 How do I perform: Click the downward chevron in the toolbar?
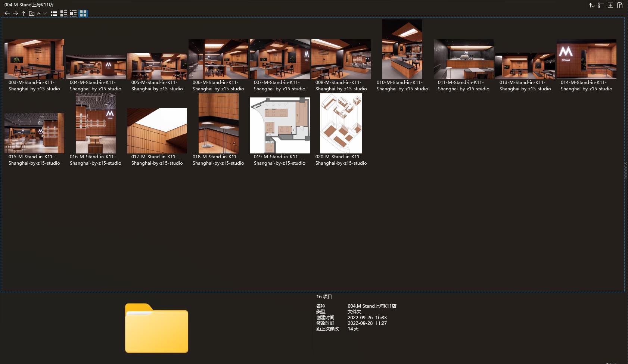pyautogui.click(x=45, y=13)
